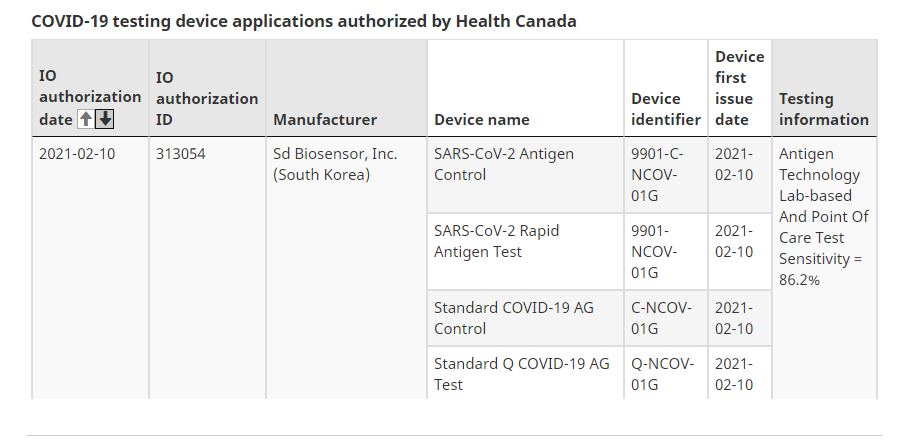
Task: Sort authorization date descending with down arrow
Action: 105,119
